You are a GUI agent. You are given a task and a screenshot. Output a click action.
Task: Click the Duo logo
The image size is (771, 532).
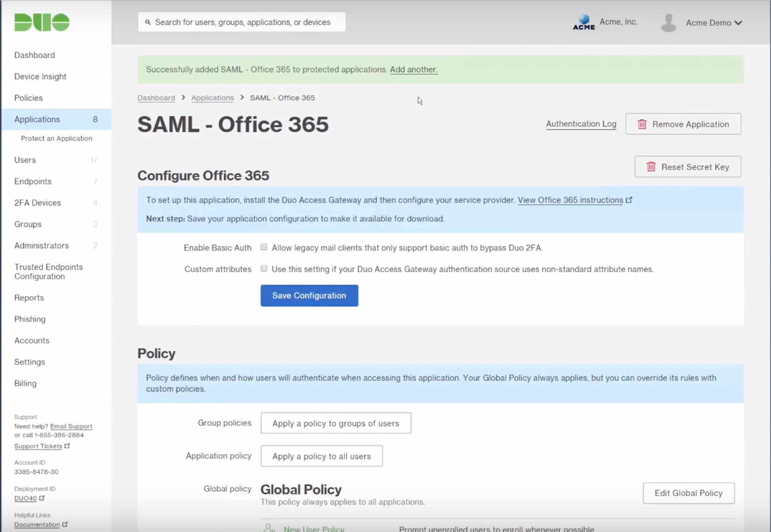(x=41, y=22)
